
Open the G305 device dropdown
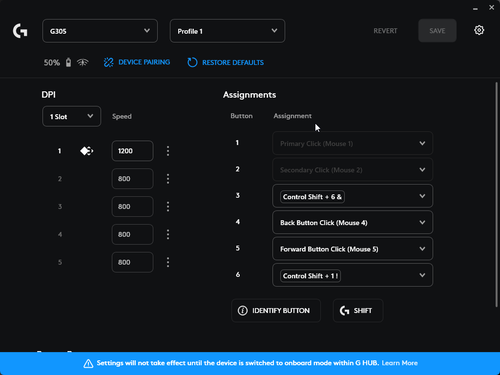100,31
